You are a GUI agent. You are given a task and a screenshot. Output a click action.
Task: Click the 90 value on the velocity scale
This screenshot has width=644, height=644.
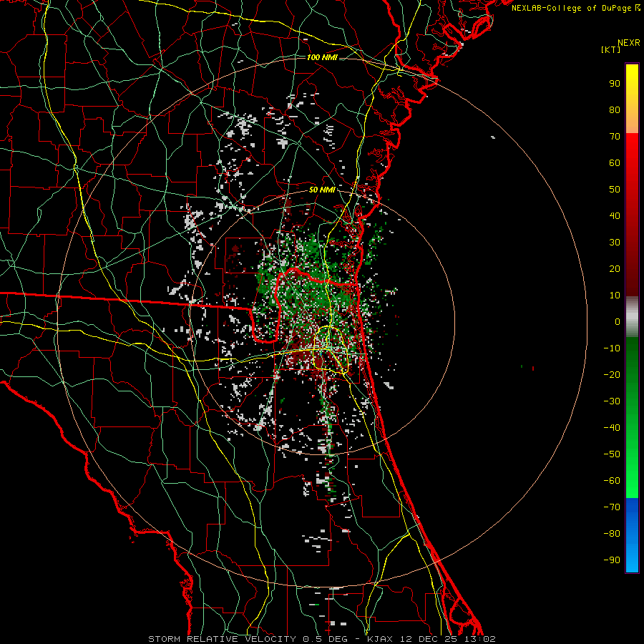coord(615,84)
